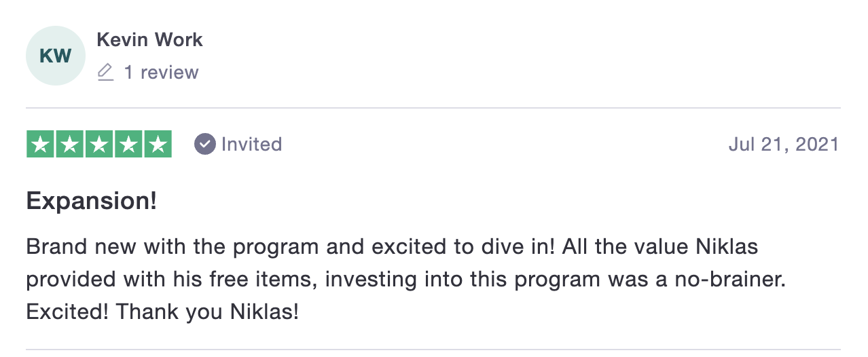Click the Jul 21, 2021 review date
Screen dimensions: 868x357
pos(784,144)
